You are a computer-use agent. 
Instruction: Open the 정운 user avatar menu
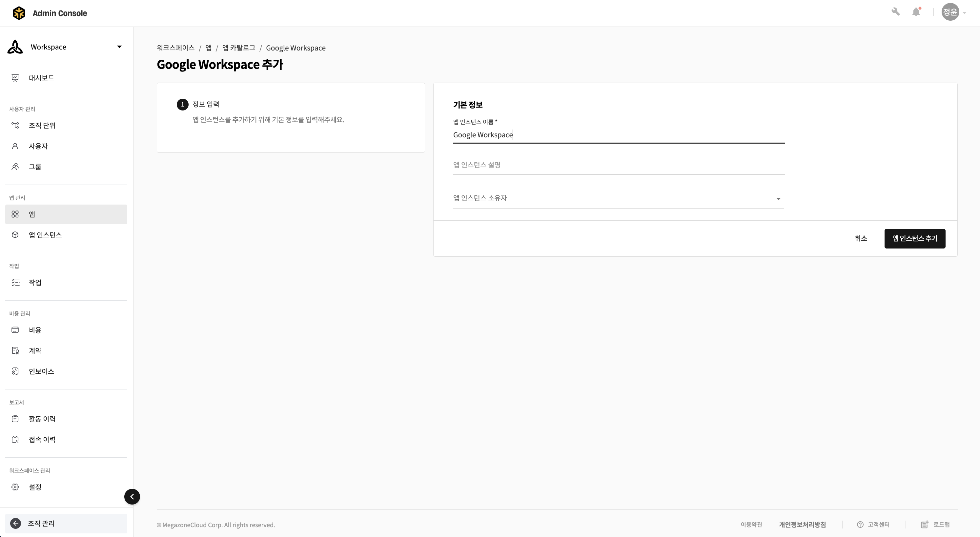[950, 12]
